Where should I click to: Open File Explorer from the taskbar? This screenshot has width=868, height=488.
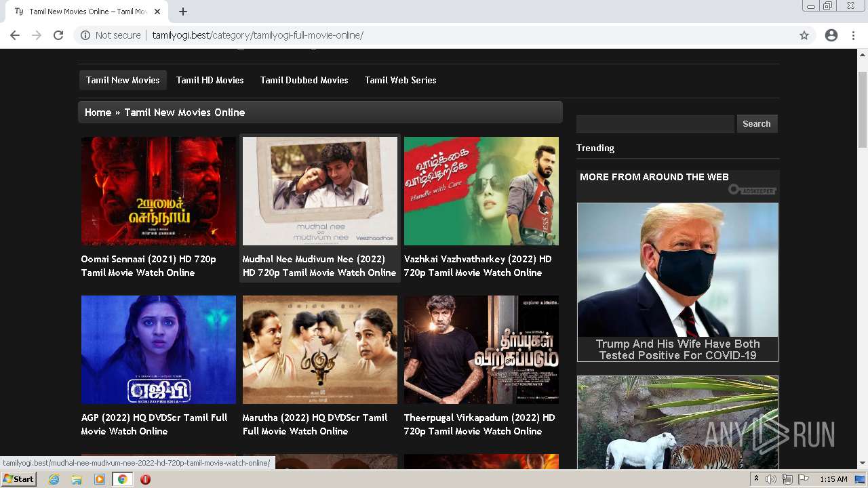pyautogui.click(x=77, y=479)
